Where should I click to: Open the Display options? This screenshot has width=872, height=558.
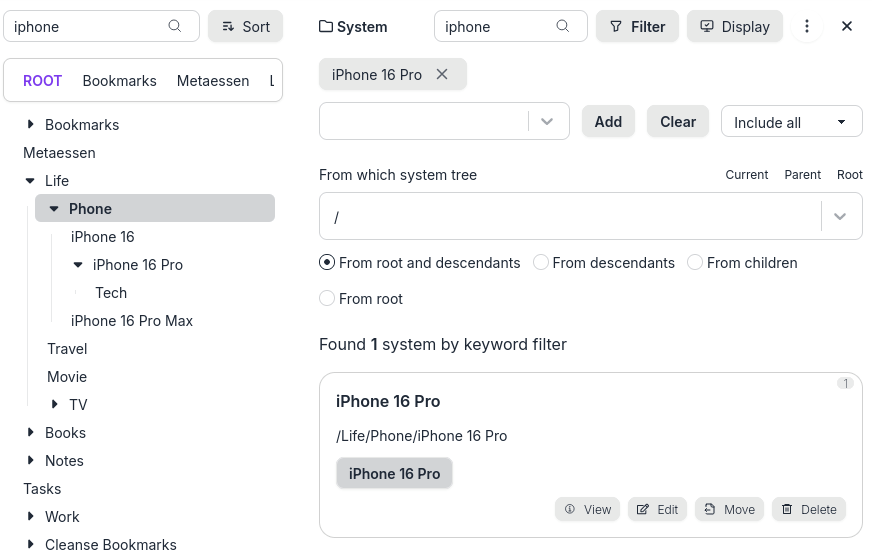tap(735, 27)
